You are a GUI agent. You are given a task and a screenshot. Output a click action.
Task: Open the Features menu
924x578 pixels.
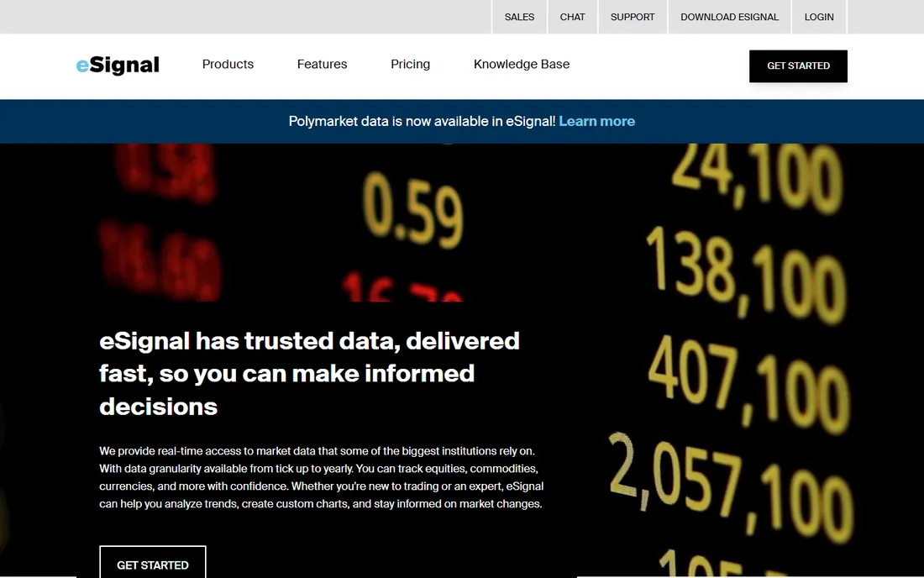coord(322,64)
